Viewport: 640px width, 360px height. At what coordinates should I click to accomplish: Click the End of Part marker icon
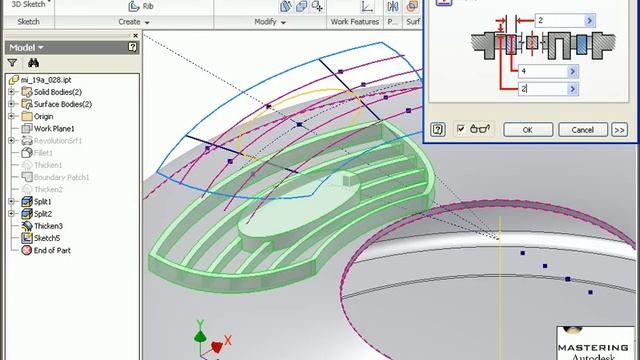tap(27, 250)
